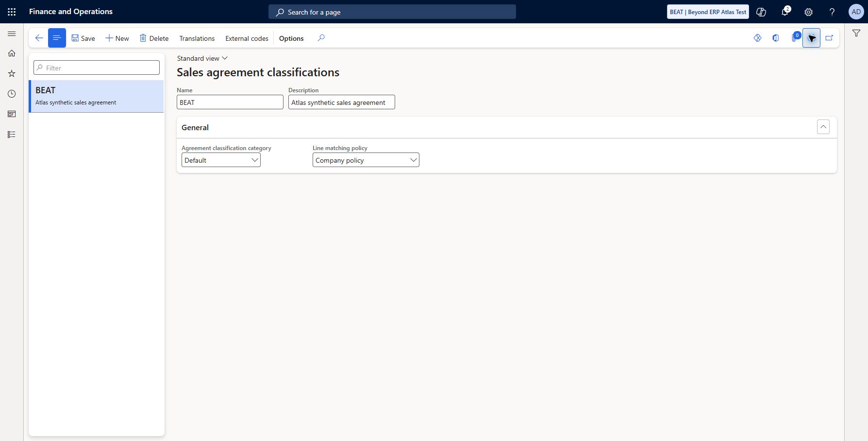Open Favorites star in sidebar

[x=12, y=73]
